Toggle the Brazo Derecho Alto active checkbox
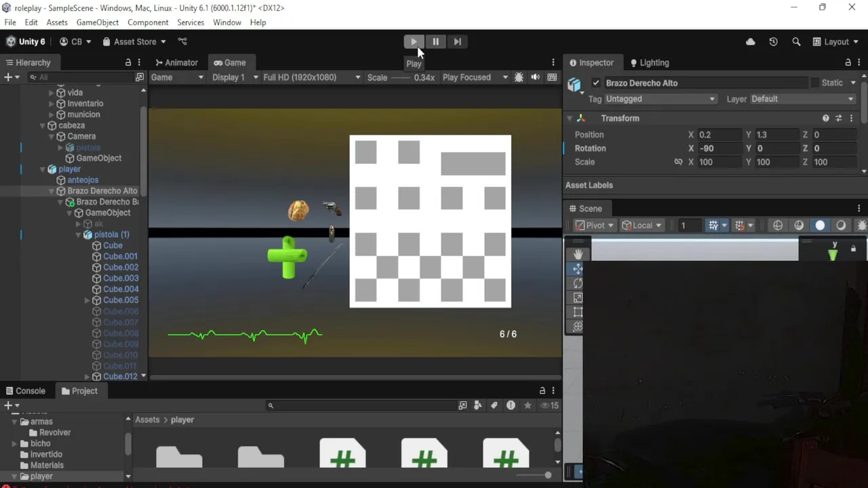The image size is (868, 488). pos(596,83)
